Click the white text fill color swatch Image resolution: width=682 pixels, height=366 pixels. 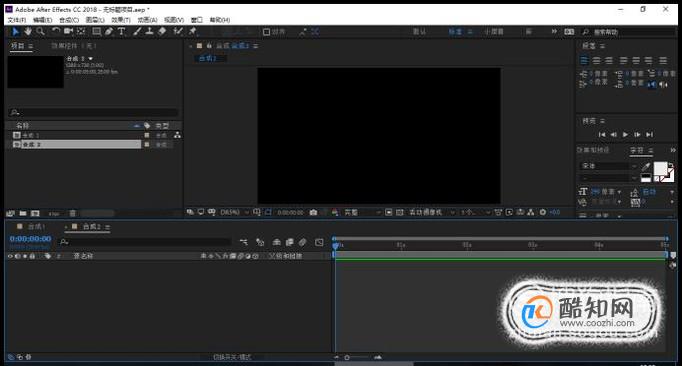660,168
